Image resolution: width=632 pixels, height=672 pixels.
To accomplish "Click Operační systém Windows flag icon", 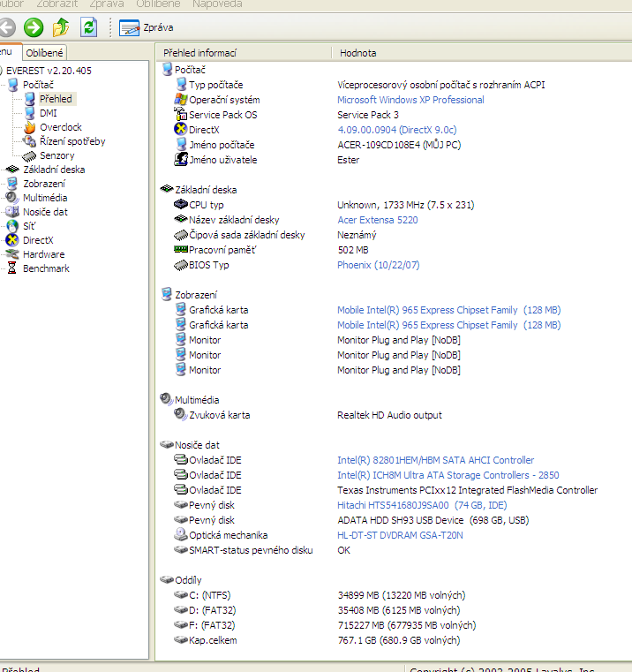I will (x=181, y=100).
